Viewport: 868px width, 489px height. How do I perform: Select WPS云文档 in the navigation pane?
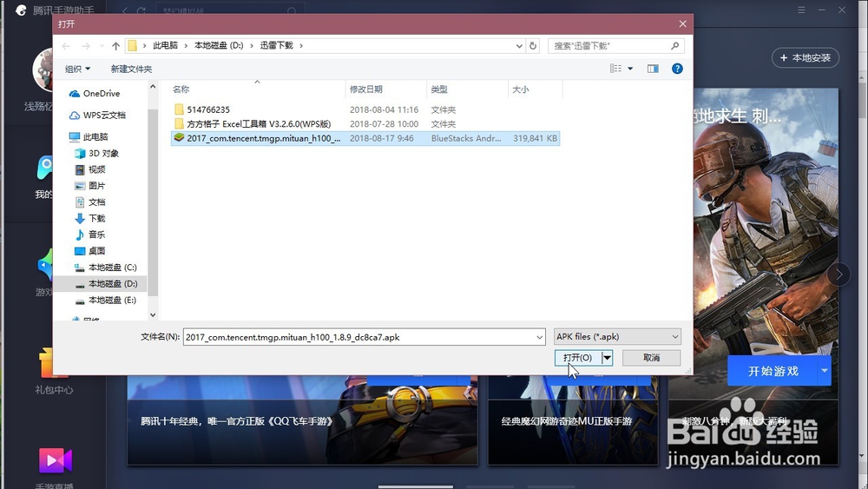point(97,116)
